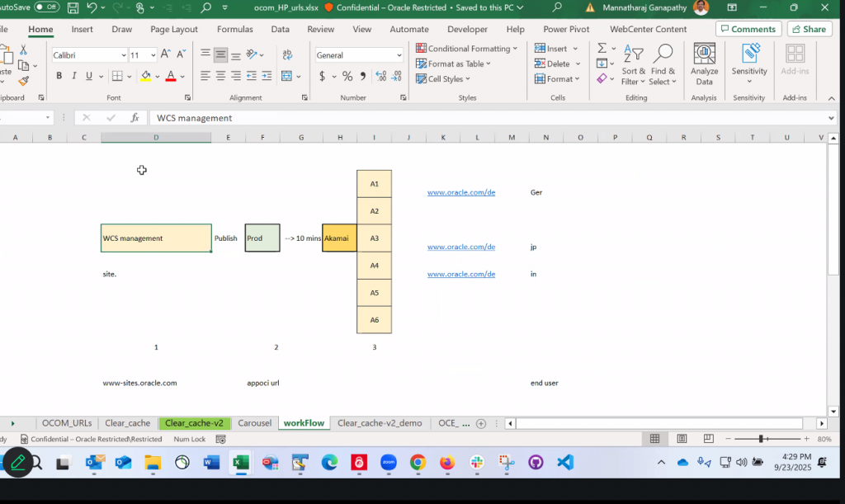Open www.oracle.com/de link beside in
Viewport: 845px width, 504px height.
pyautogui.click(x=461, y=274)
